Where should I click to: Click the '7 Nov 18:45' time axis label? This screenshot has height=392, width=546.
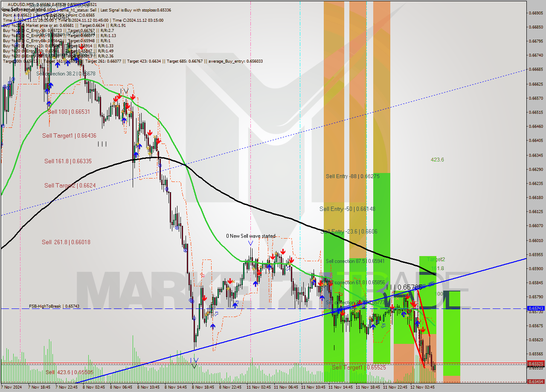tap(39, 387)
